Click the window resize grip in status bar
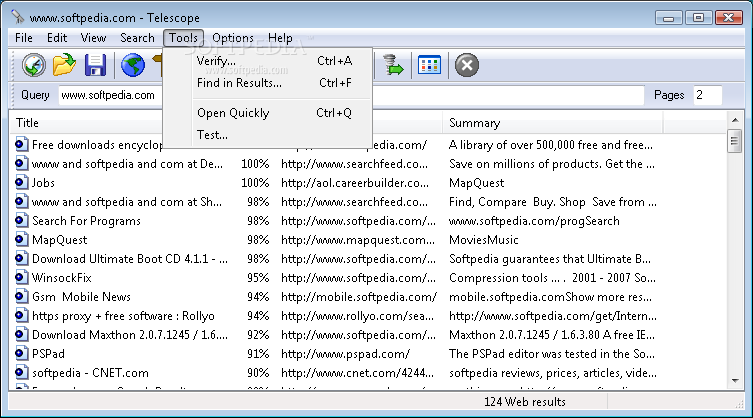753x418 pixels. [x=739, y=404]
